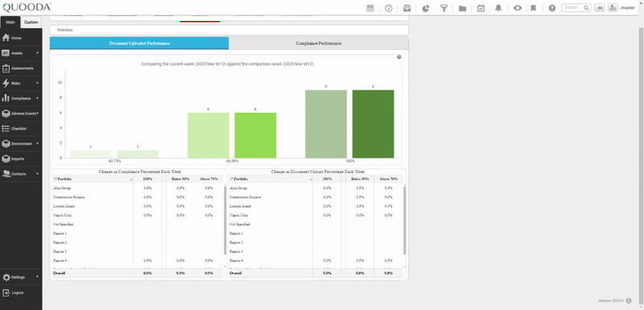Click the bookmark icon in header
Screen dimensions: 644x310
(x=534, y=8)
